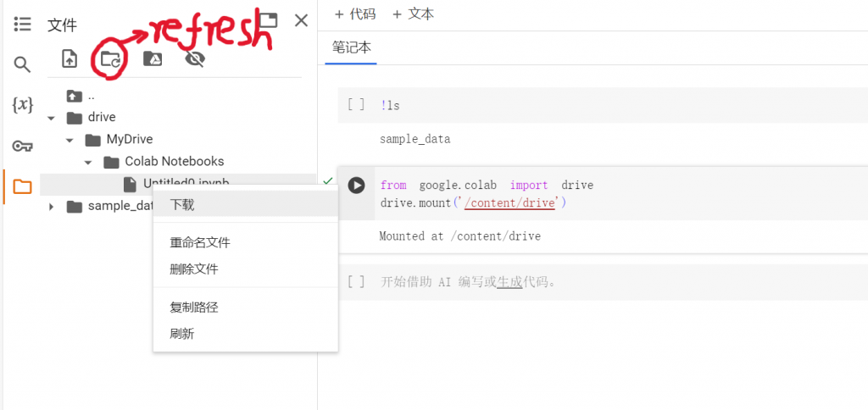868x410 pixels.
Task: Toggle show hidden files eye icon
Action: (195, 58)
